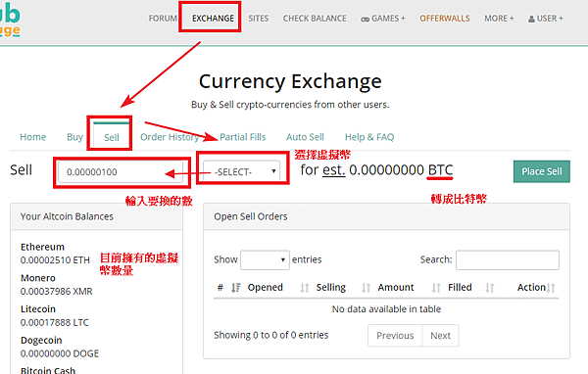Open CHECK BALANCE page
Viewport: 588px width, 374px height.
click(315, 19)
